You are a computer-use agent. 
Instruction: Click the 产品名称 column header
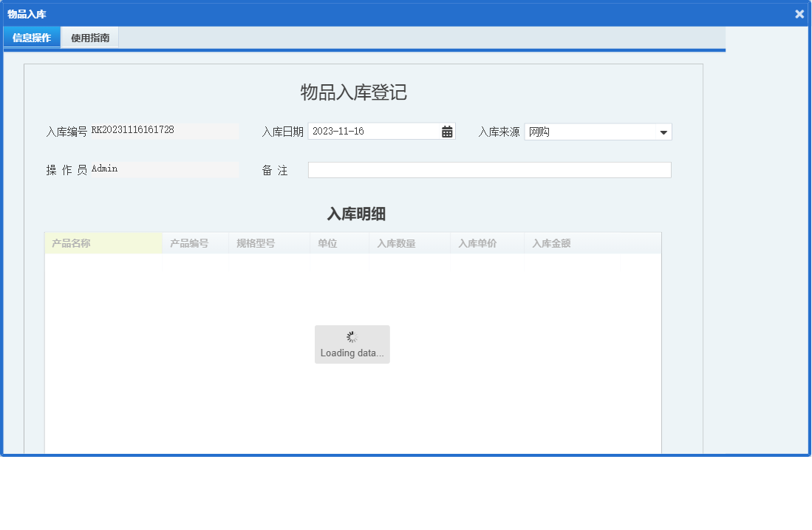click(x=103, y=242)
